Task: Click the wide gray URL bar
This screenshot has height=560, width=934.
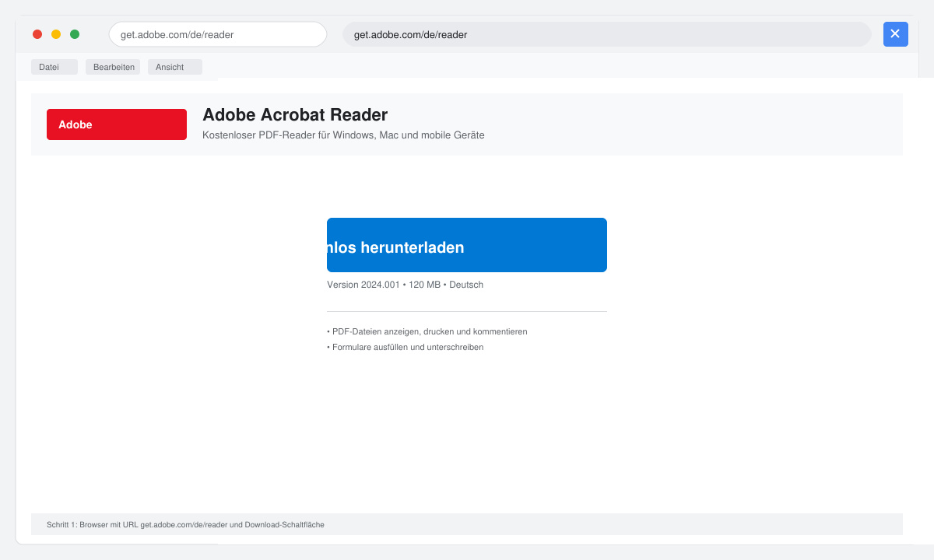Action: [607, 34]
